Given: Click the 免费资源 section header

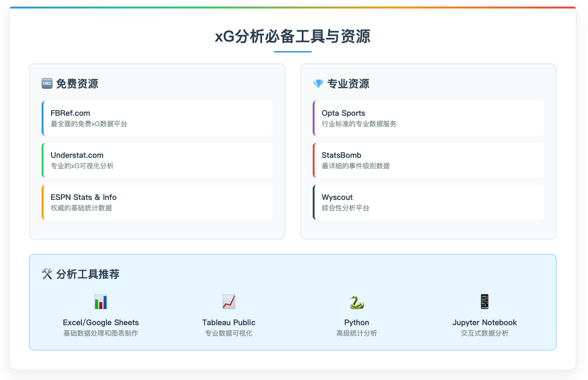Looking at the screenshot, I should (x=77, y=83).
